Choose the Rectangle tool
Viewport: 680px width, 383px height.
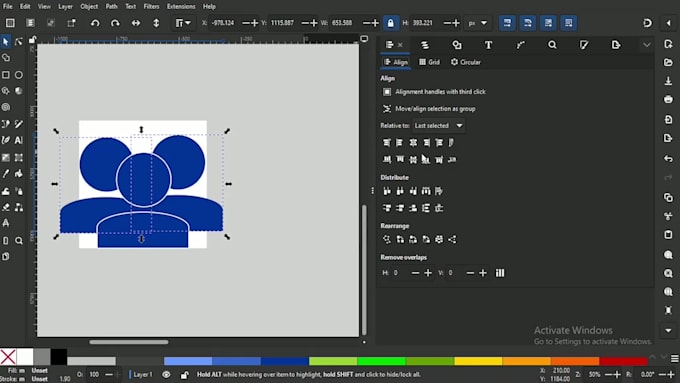click(x=6, y=75)
